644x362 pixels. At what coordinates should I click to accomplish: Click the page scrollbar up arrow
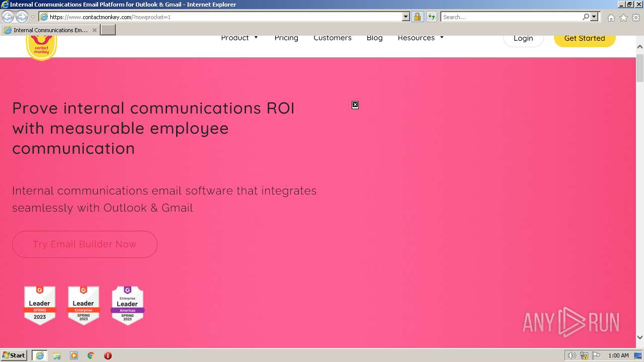tap(640, 47)
